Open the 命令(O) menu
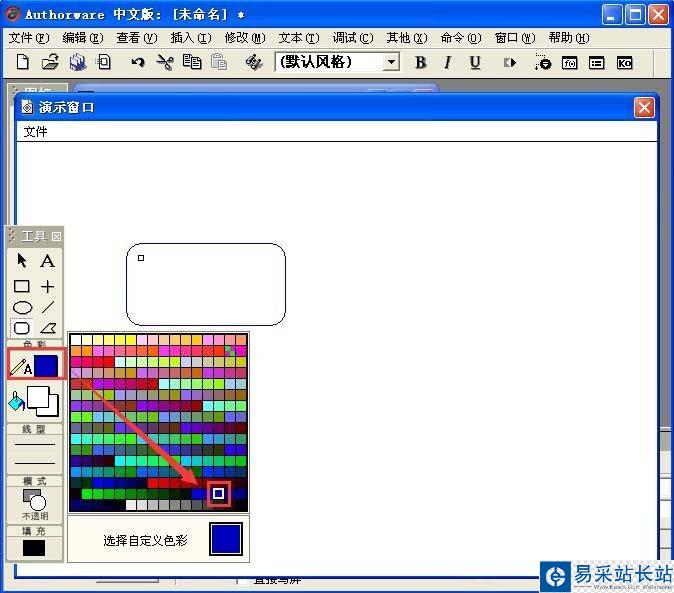 (x=461, y=38)
